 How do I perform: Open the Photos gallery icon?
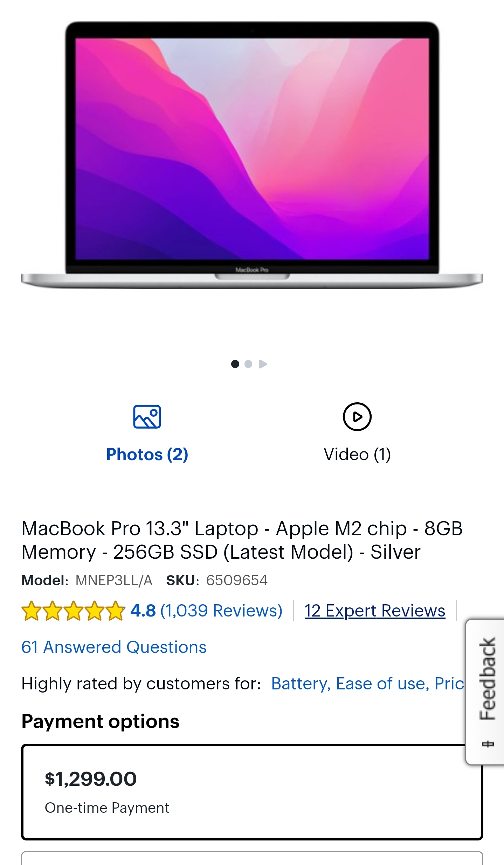click(x=147, y=417)
